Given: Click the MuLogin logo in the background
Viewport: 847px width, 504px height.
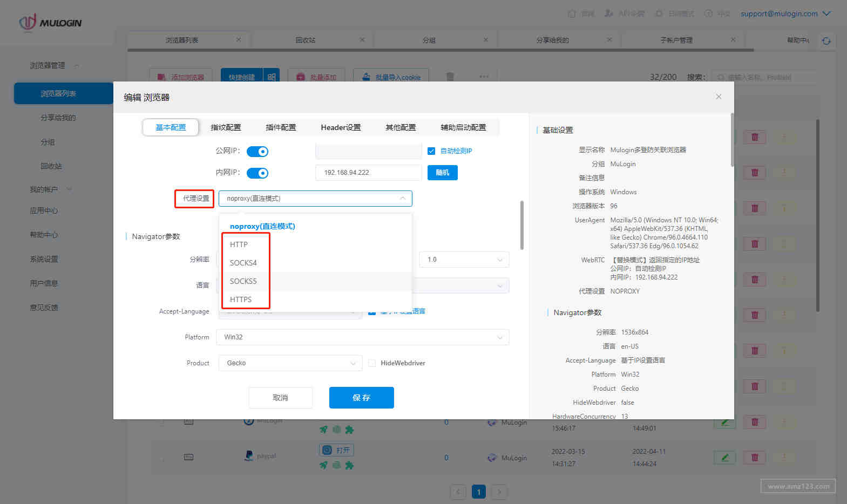Looking at the screenshot, I should 50,23.
